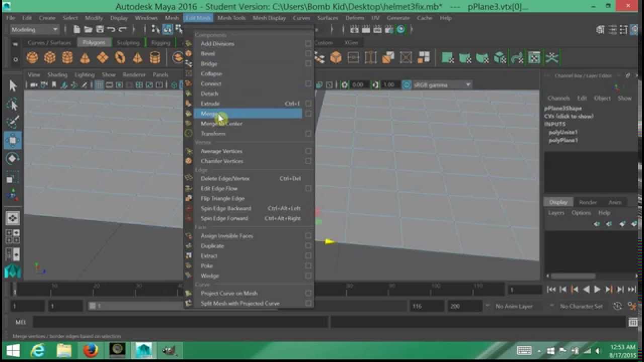Pick the Select tool arrow in the toolbox
Screen dimensions: 644x362
13,86
